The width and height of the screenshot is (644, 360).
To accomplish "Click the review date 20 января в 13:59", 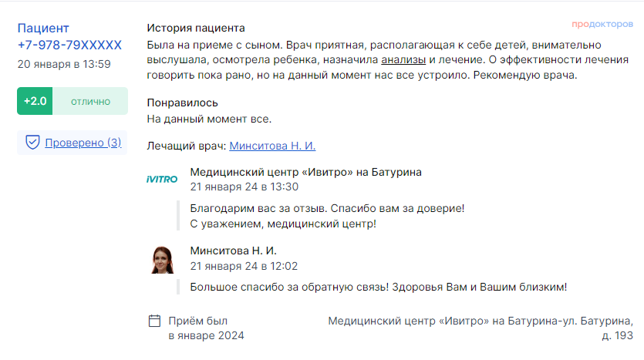I will coord(63,64).
